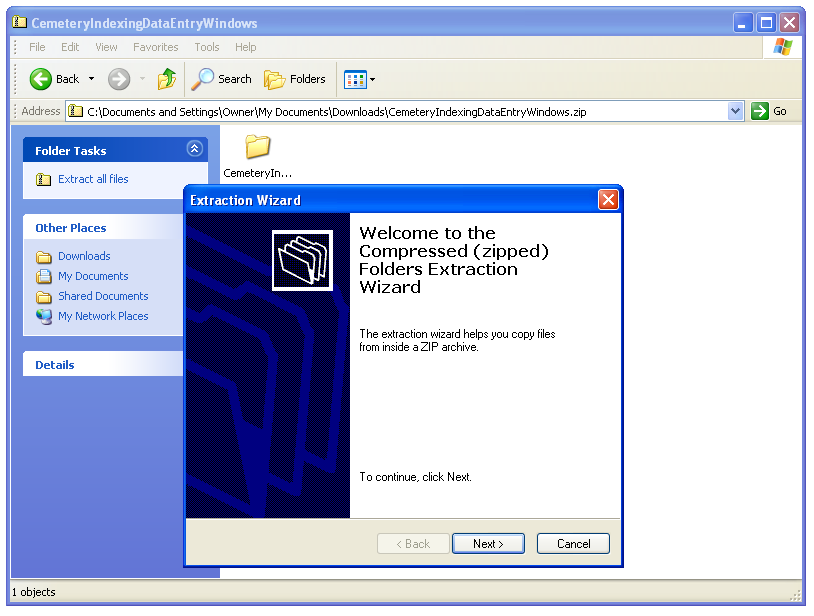Click the Up folder icon
Screen dimensions: 814x616
click(167, 79)
